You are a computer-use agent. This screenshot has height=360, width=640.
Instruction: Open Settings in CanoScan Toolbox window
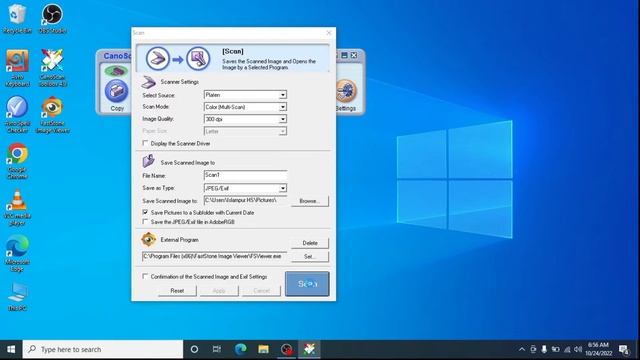pos(346,96)
